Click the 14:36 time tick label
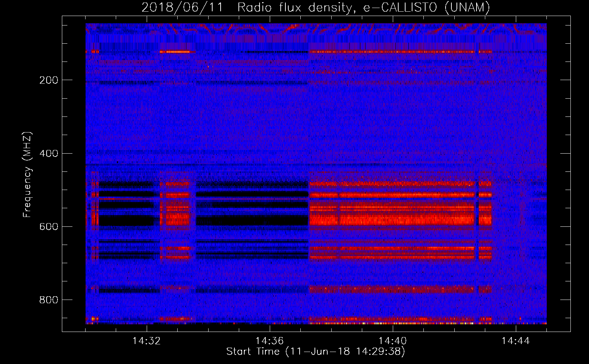 [x=270, y=341]
